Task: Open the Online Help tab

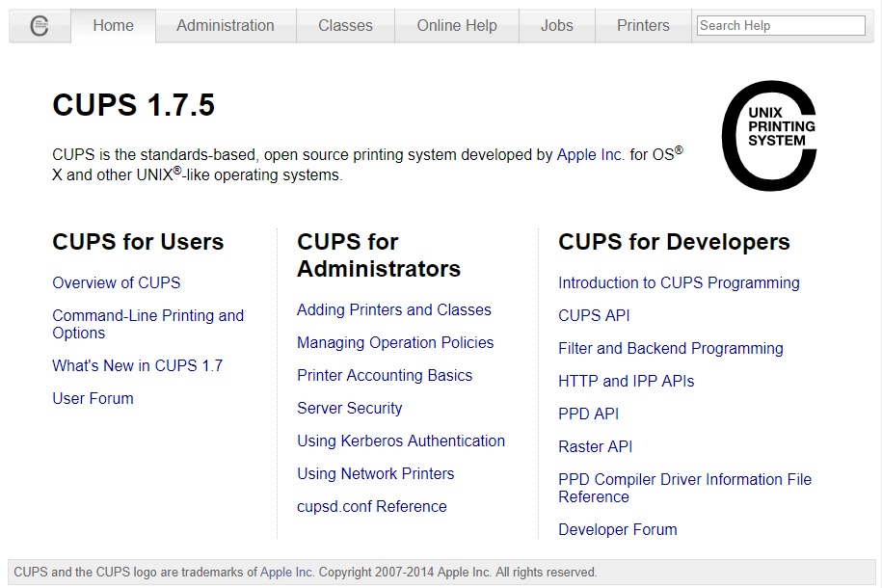Action: pos(457,26)
